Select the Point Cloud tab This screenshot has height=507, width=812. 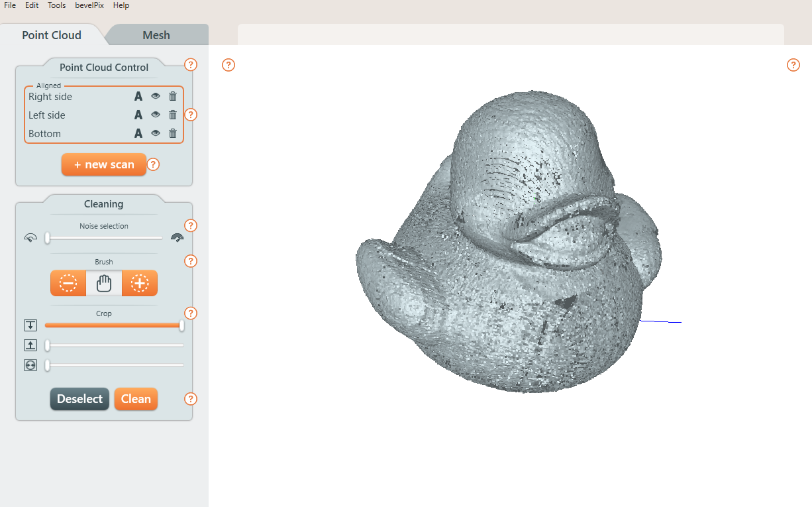52,35
